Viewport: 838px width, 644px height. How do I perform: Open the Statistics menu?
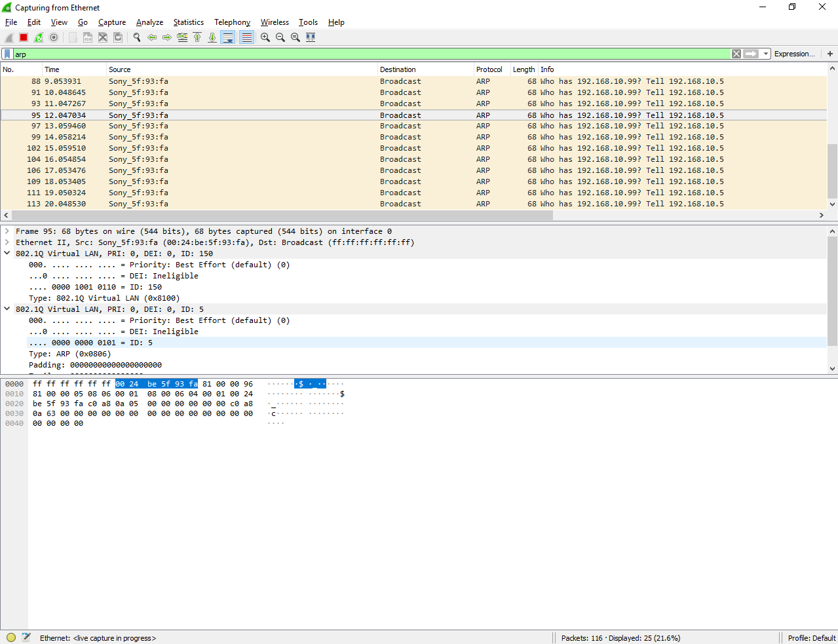189,22
